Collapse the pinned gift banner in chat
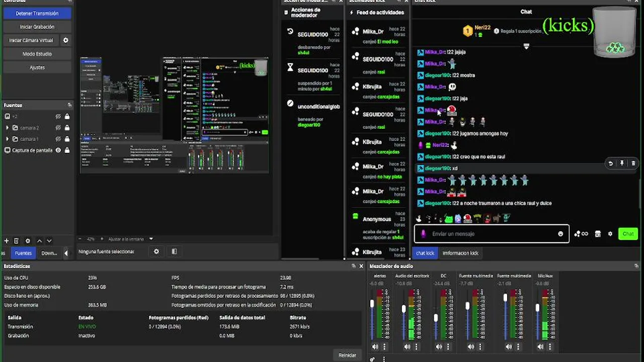 point(526,46)
